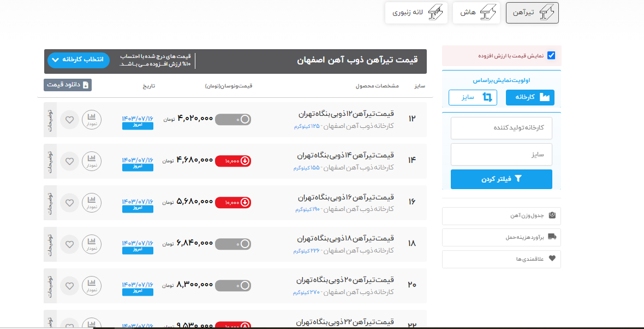The height and width of the screenshot is (329, 644).
Task: Click the chart icon for size 12 row
Action: (92, 119)
